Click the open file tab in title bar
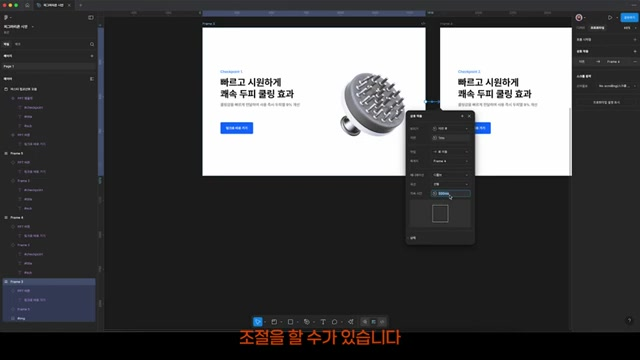The width and height of the screenshot is (640, 360). point(53,5)
